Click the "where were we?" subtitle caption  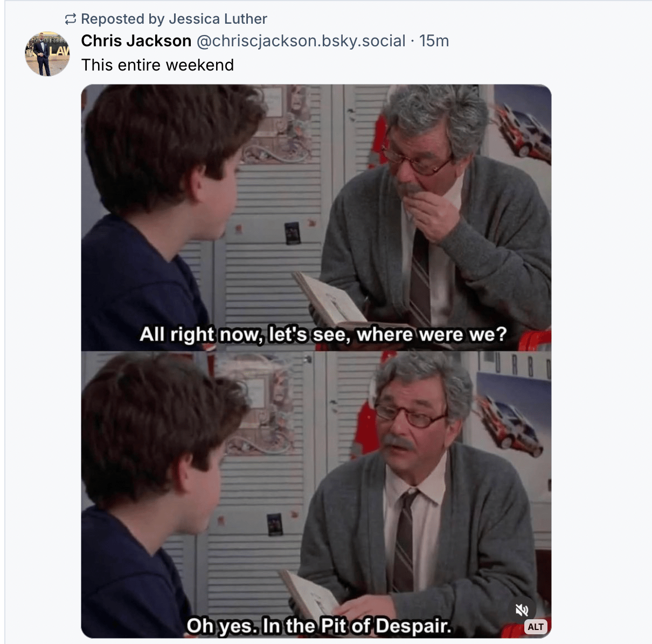point(432,334)
